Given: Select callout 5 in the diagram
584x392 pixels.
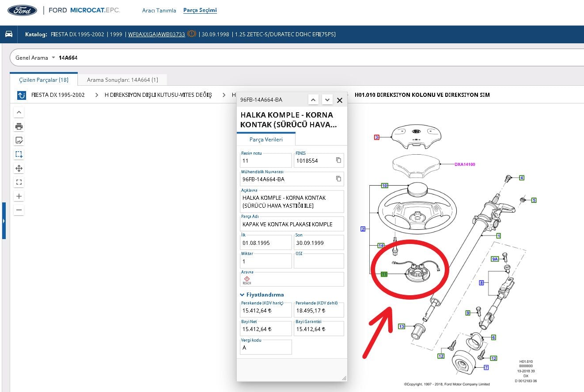Looking at the screenshot, I should point(534,200).
